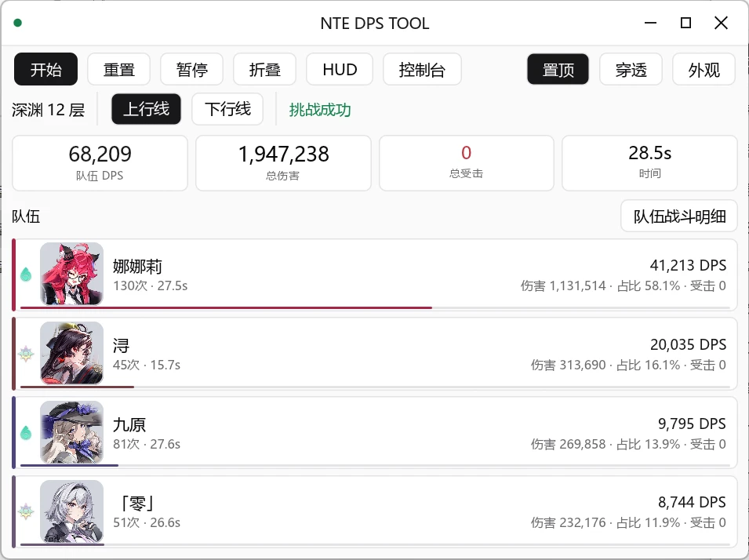Click the 总伤害 1,947,238 card
This screenshot has height=560, width=749.
(x=283, y=163)
